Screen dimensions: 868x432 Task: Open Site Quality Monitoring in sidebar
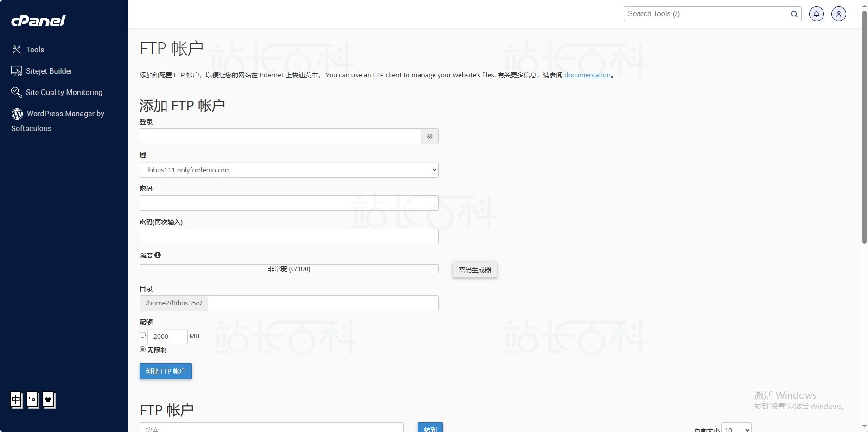[x=64, y=92]
